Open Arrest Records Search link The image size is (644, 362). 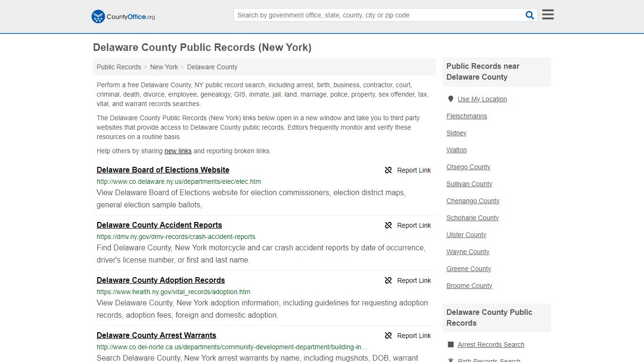[491, 345]
